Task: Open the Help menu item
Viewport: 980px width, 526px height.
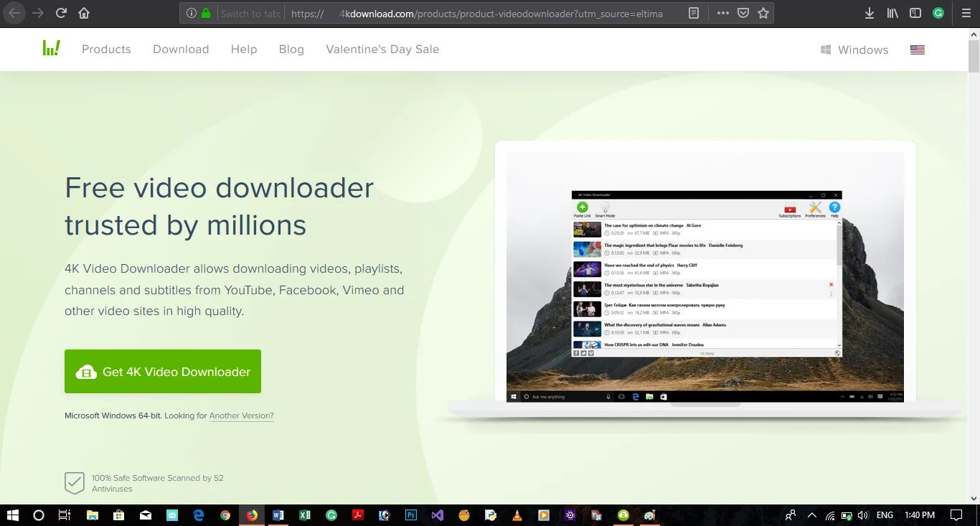Action: pos(244,49)
